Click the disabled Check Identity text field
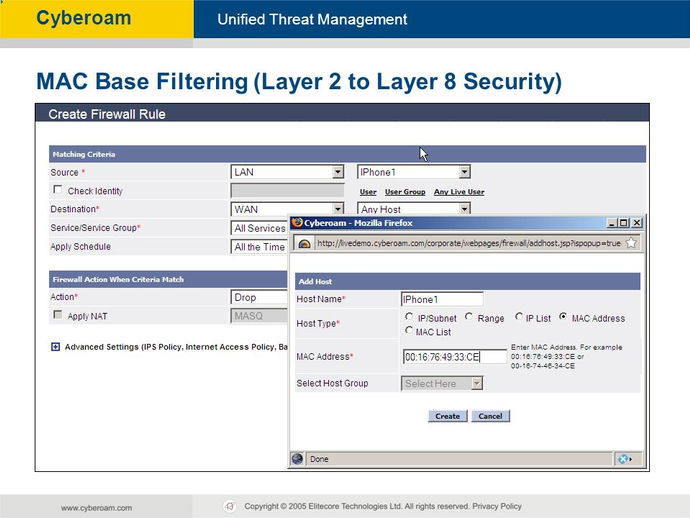 point(287,191)
